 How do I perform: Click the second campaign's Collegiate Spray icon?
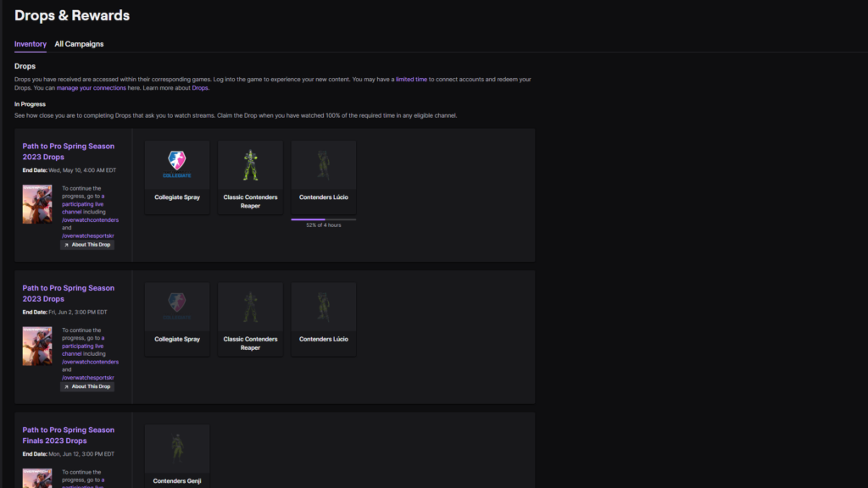pos(176,306)
